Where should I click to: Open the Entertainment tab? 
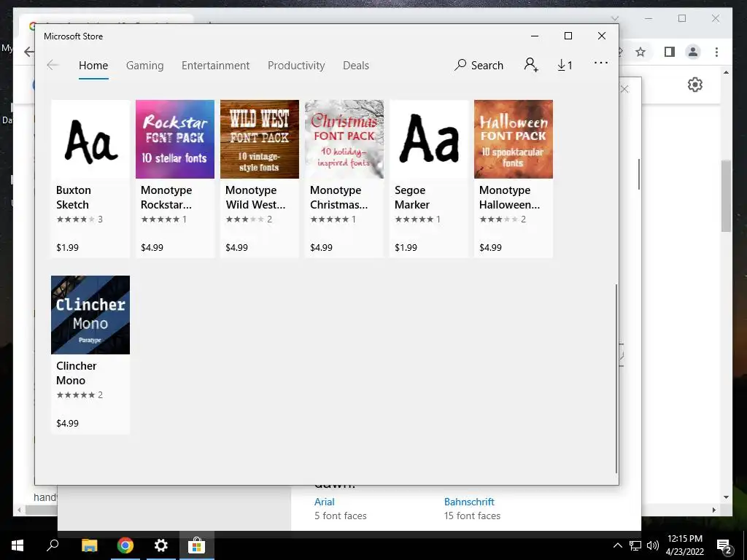215,65
